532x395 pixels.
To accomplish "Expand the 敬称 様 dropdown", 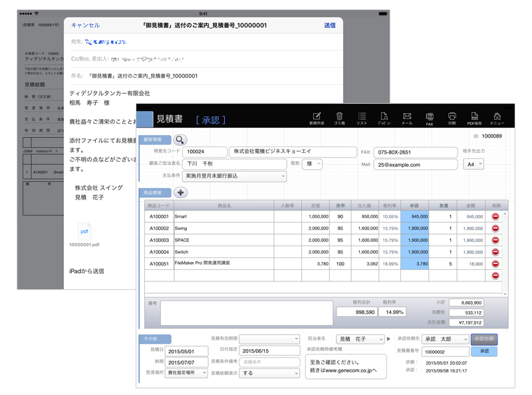I will 312,164.
